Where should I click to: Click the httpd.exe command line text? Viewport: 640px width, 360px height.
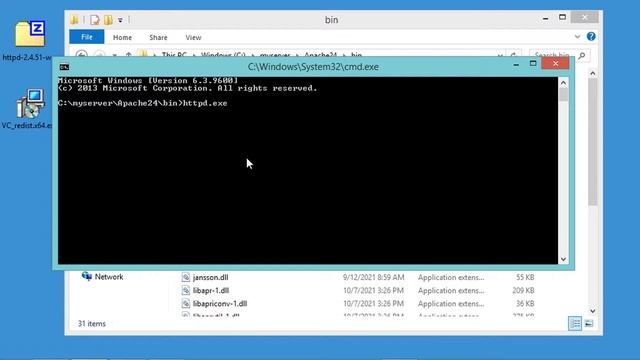point(205,103)
